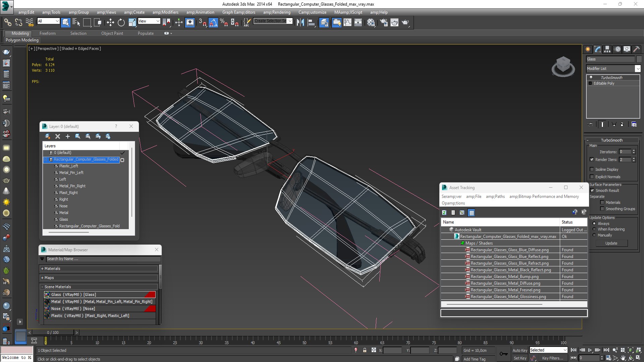Select the Rotate tool in main toolbar

(121, 22)
